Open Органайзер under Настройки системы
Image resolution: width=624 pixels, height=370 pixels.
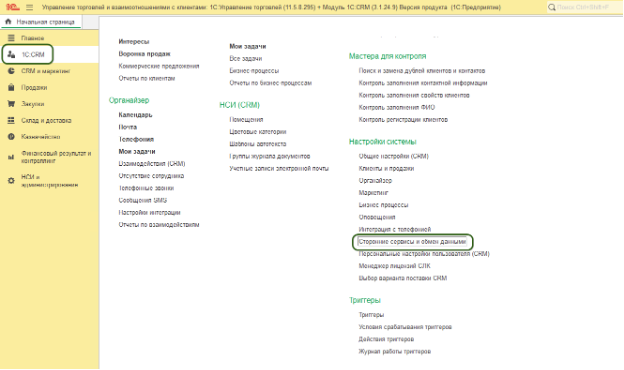coord(375,181)
